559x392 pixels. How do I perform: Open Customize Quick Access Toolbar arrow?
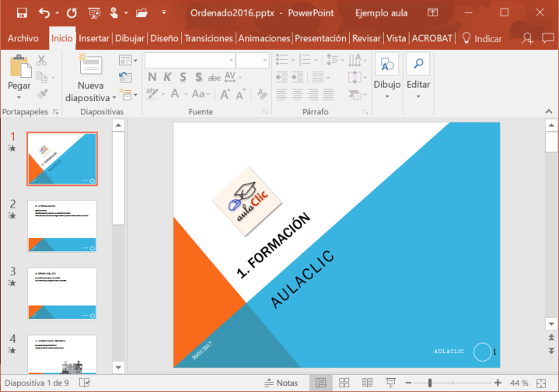tap(163, 12)
